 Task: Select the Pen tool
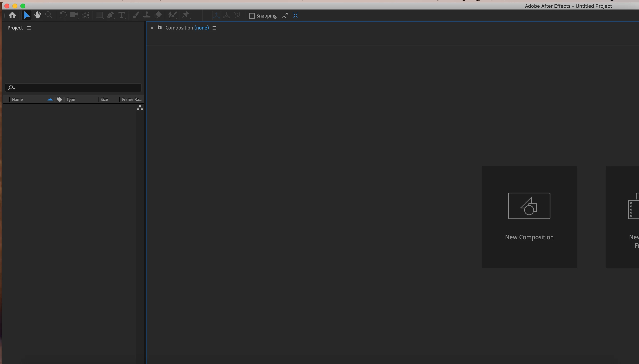pos(110,16)
